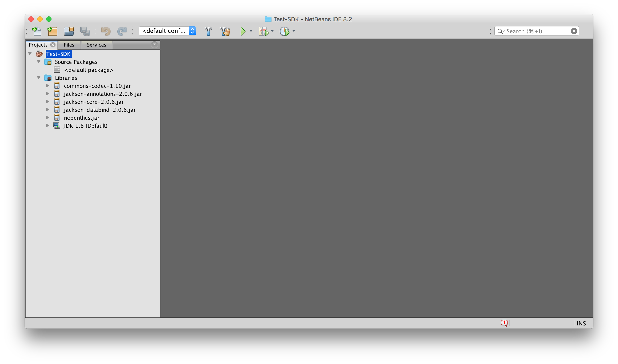Screen dimensions: 618x364
Task: Minimize the Projects window group
Action: pyautogui.click(x=154, y=45)
